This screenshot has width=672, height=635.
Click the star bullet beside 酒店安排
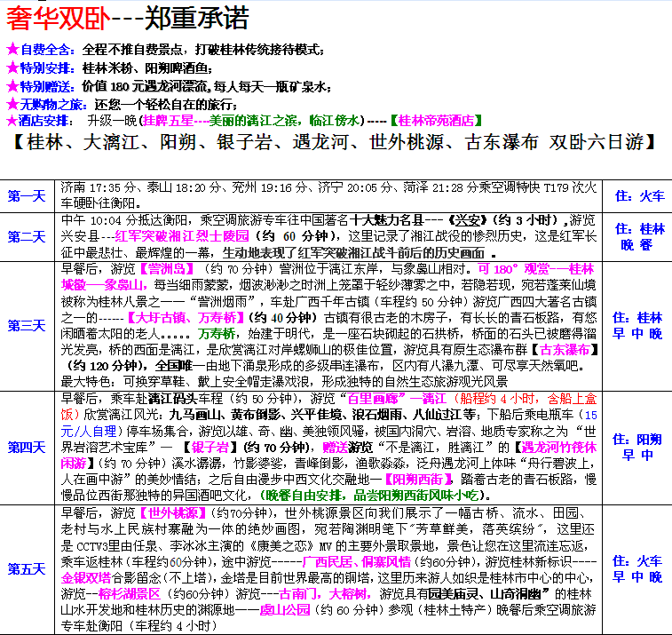12,121
